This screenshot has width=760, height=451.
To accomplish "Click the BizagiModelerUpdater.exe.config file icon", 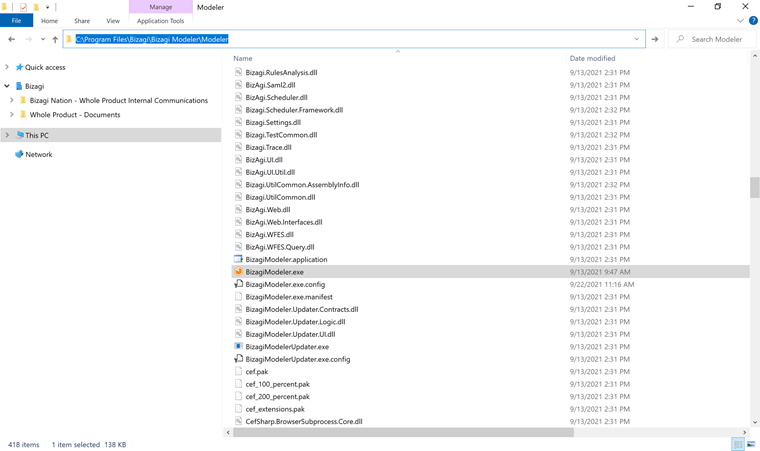I will point(238,359).
